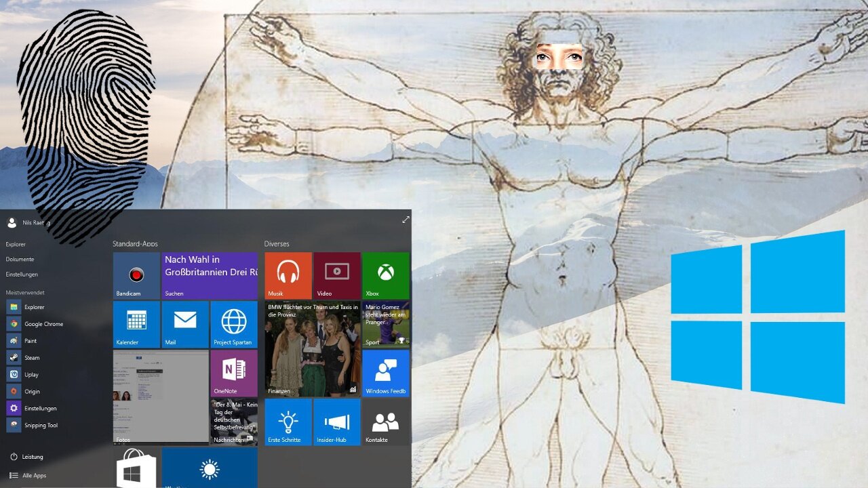868x488 pixels.
Task: Click the Nils user account name
Action: click(35, 222)
